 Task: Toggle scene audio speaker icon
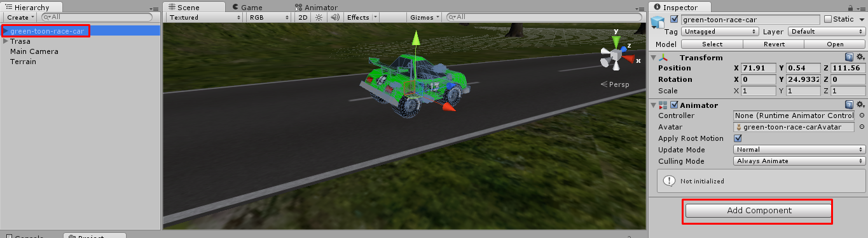click(336, 18)
